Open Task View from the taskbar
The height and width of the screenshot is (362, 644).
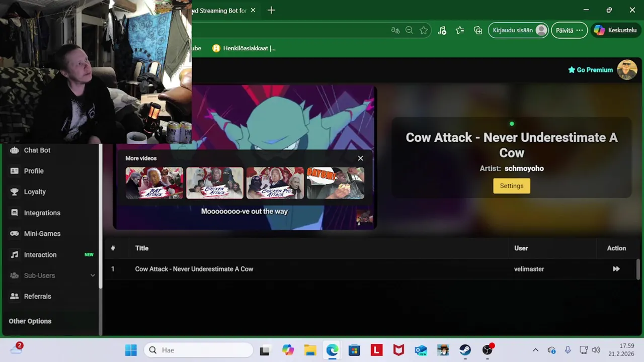coord(265,350)
